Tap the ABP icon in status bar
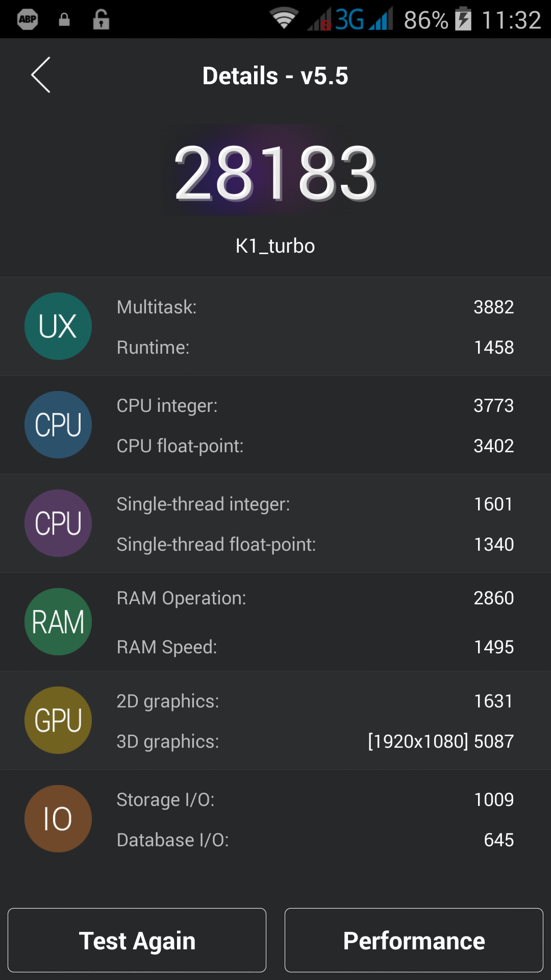 coord(28,19)
